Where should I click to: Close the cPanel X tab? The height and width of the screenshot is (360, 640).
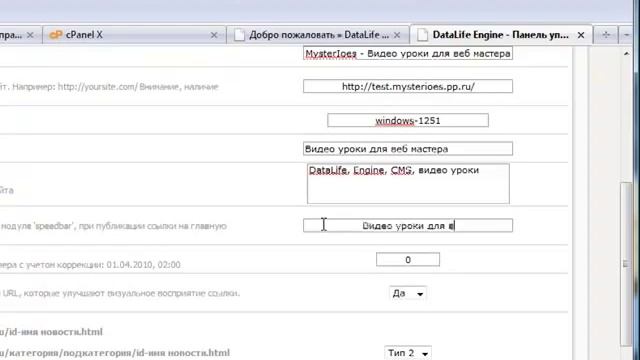pos(214,36)
